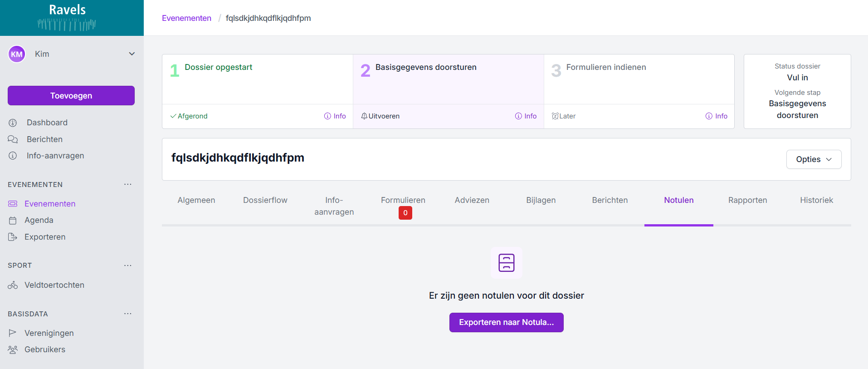Click the Verenigingen flag icon
This screenshot has width=868, height=369.
13,333
